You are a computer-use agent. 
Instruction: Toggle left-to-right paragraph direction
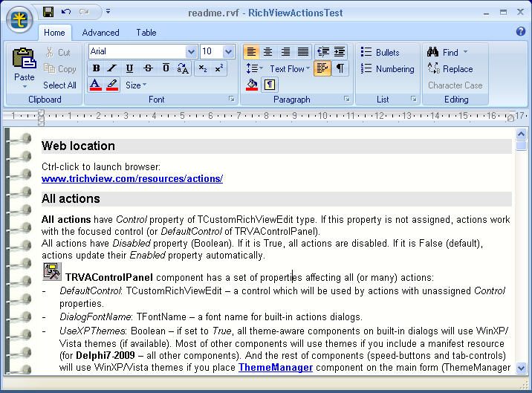click(322, 68)
